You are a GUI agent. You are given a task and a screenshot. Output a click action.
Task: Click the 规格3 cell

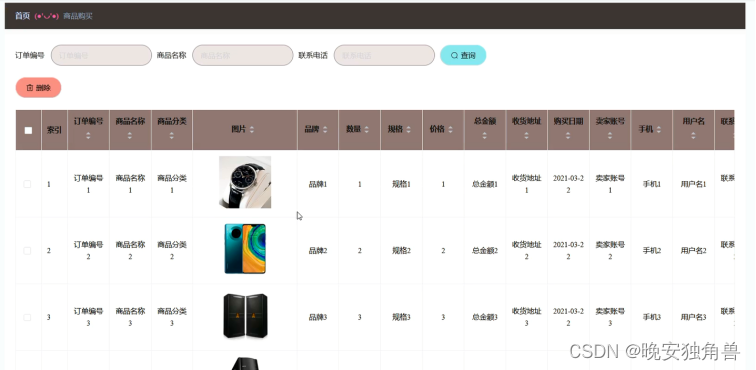pos(401,317)
